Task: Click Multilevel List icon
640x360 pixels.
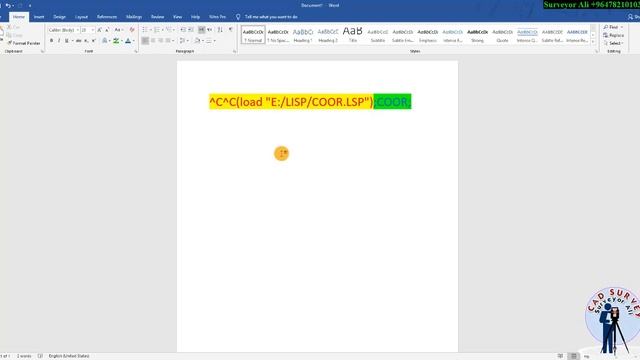Action: coord(169,30)
